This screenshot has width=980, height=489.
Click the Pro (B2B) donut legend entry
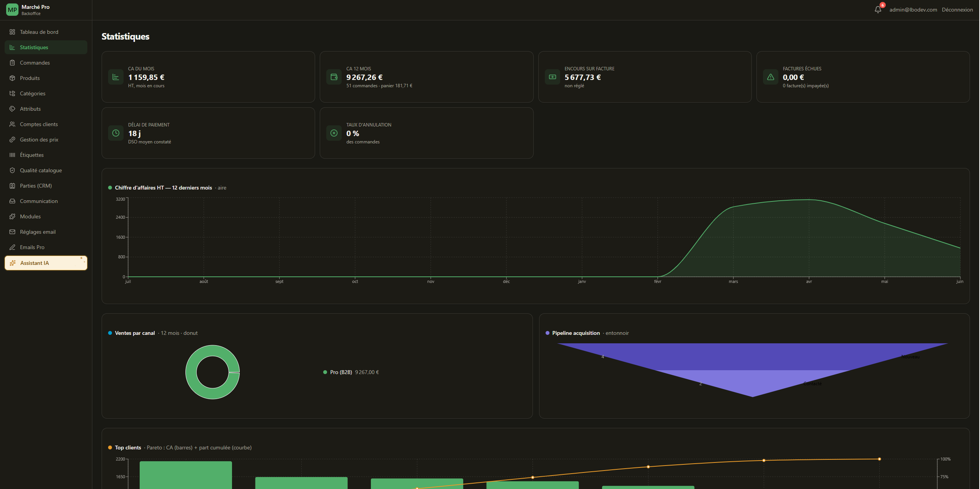point(351,372)
